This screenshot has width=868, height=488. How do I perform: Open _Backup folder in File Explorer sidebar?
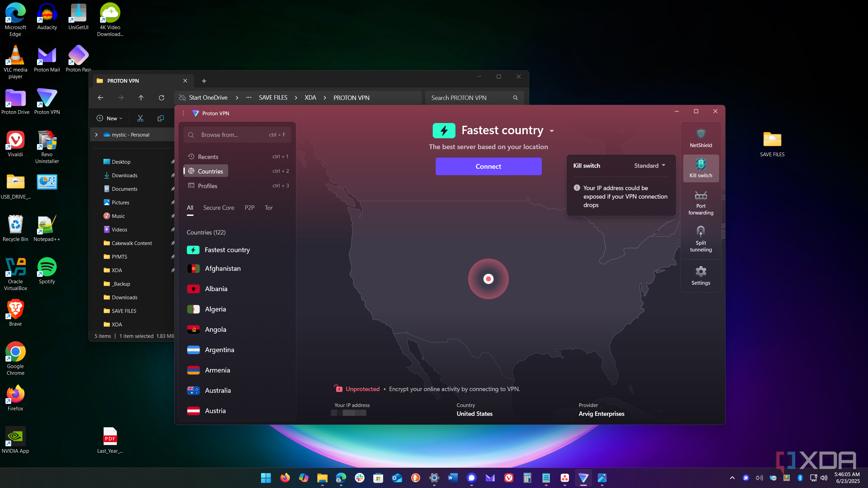coord(121,284)
